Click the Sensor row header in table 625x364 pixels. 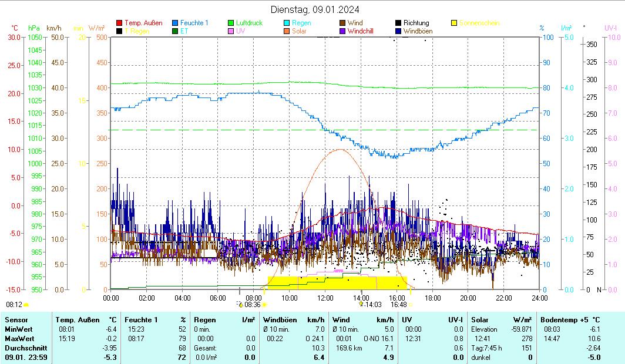16,320
